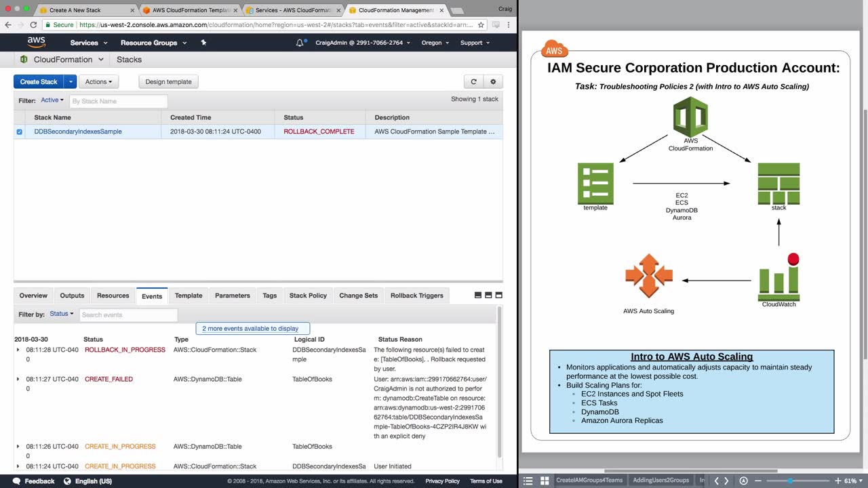This screenshot has width=868, height=488.
Task: Switch to the Rollback Triggers tab
Action: pos(417,296)
